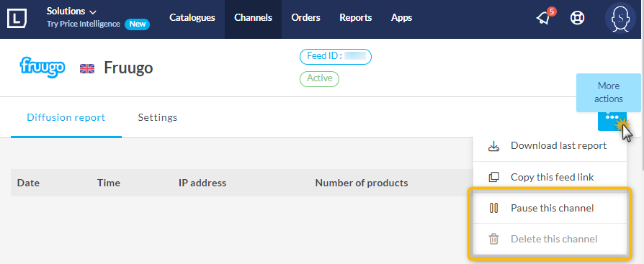Select Copy this feed link
This screenshot has width=644, height=264.
click(x=550, y=177)
